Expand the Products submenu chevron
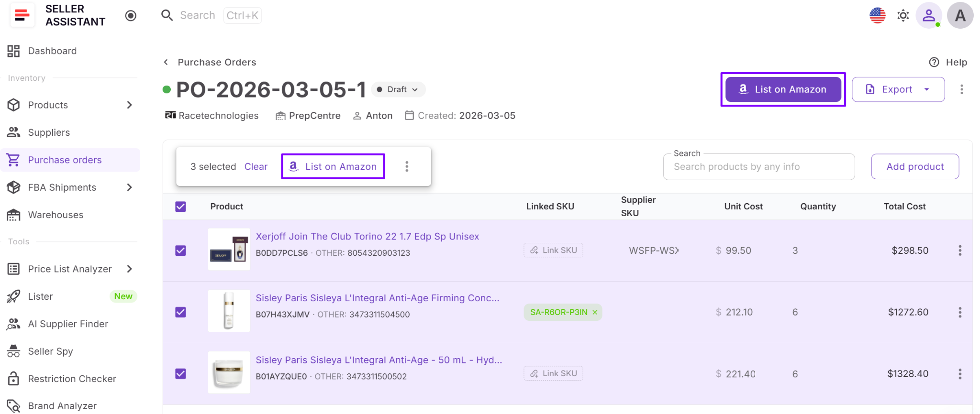The image size is (980, 414). point(129,105)
